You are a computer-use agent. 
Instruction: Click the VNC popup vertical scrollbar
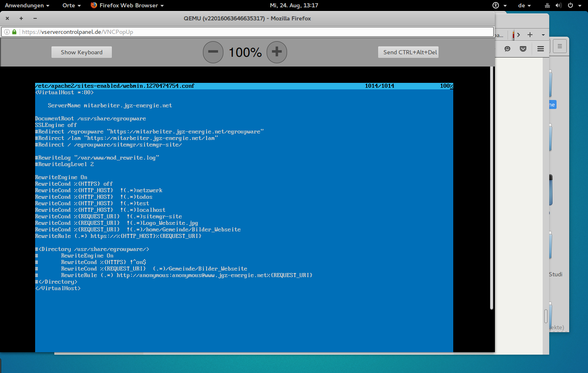492,188
